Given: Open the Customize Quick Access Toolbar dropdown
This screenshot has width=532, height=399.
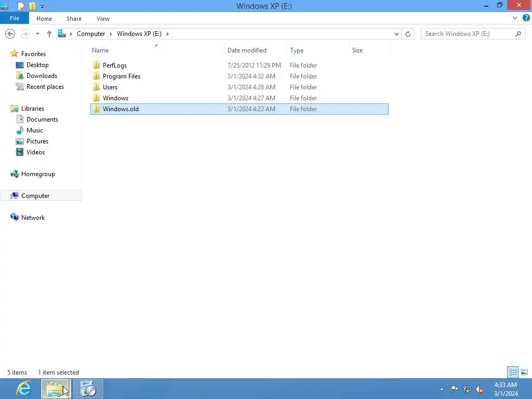Looking at the screenshot, I should pos(43,6).
